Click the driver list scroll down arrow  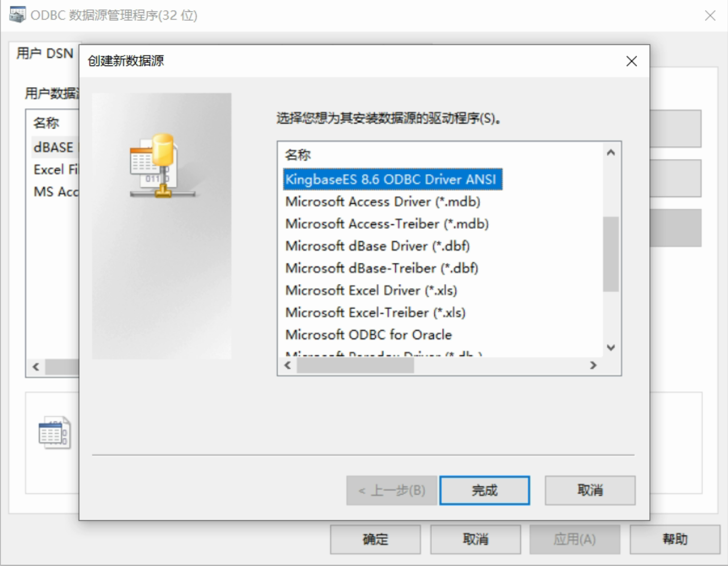click(x=611, y=348)
